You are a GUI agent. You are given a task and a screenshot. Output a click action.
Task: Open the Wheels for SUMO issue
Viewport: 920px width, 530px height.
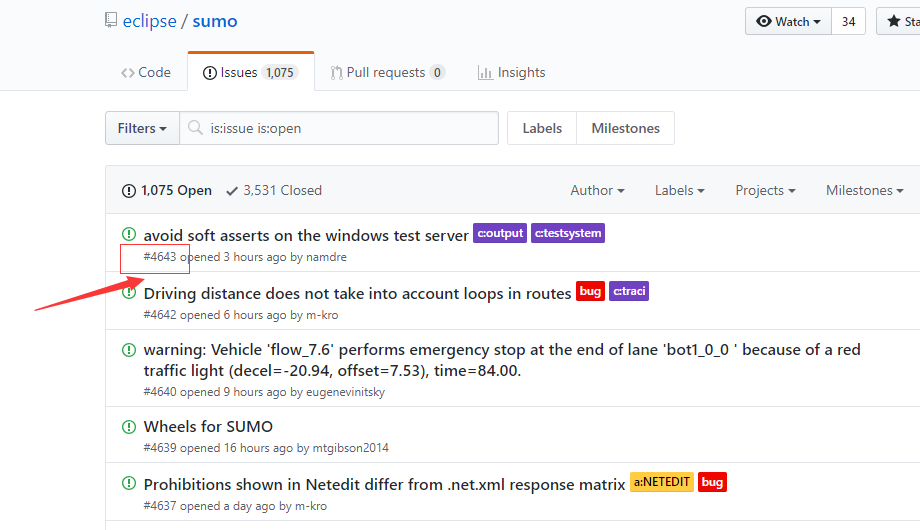click(208, 426)
